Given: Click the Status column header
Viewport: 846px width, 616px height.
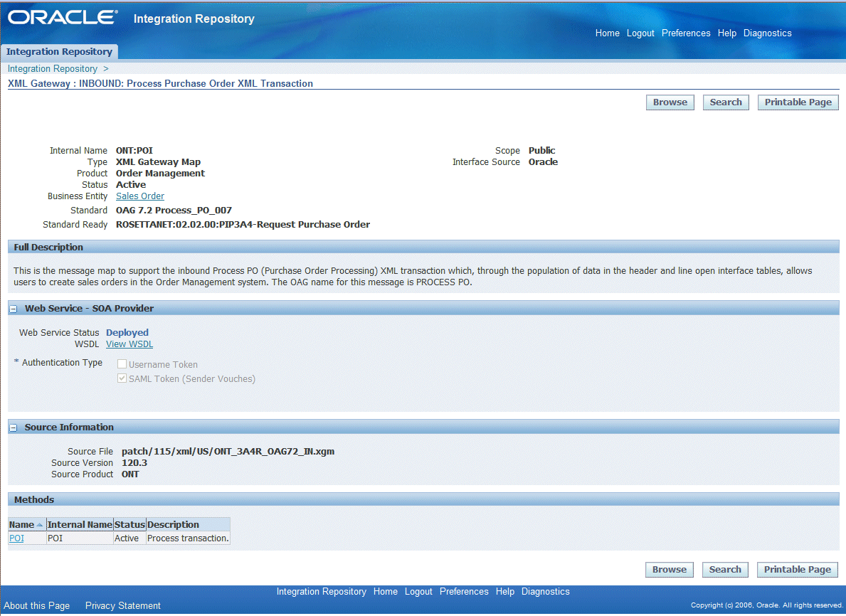Looking at the screenshot, I should point(129,524).
